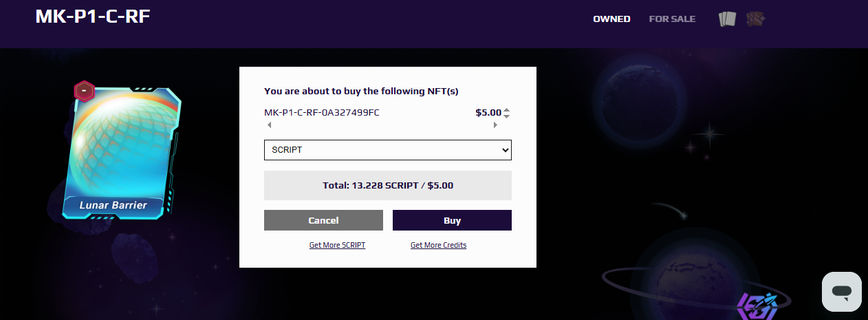
Task: Switch to the FOR SALE tab
Action: [672, 19]
